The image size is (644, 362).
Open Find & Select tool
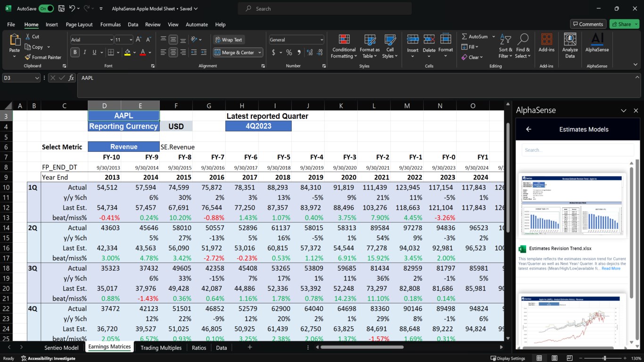523,46
